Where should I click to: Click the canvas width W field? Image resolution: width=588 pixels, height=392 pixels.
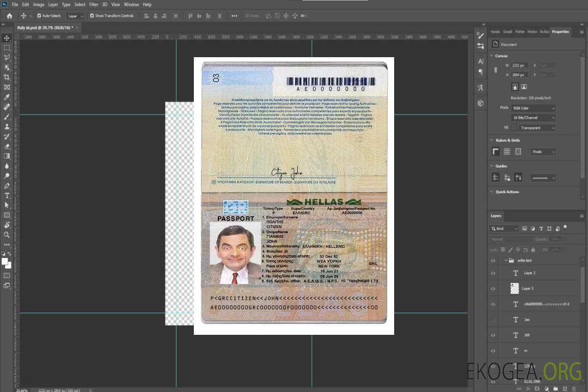(520, 65)
